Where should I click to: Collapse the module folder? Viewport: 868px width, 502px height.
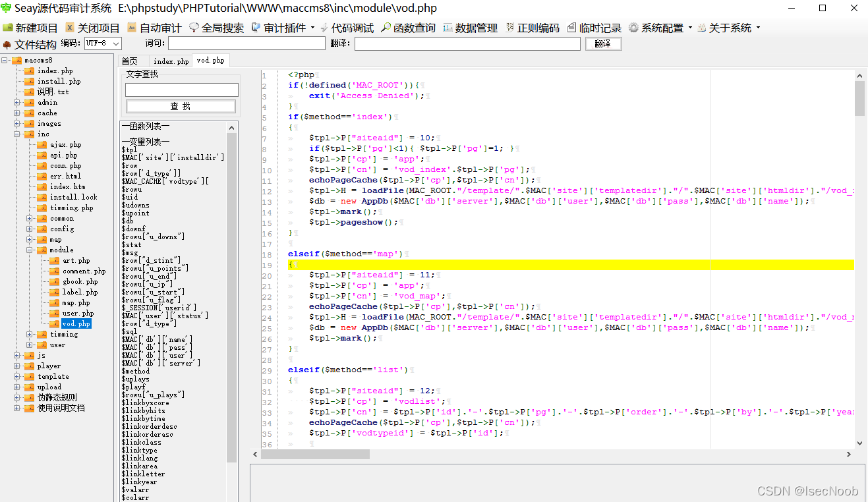pos(30,250)
